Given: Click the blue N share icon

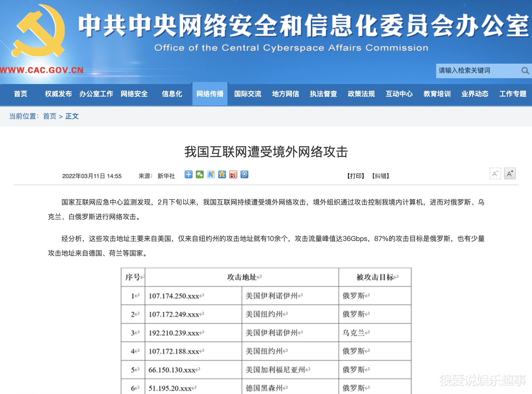Looking at the screenshot, I should click(x=211, y=174).
